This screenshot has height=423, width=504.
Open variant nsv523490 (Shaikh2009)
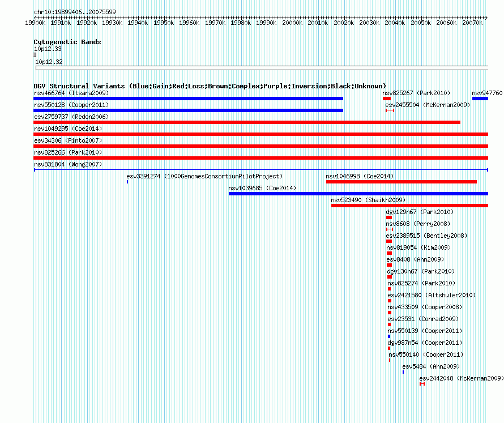tap(368, 200)
